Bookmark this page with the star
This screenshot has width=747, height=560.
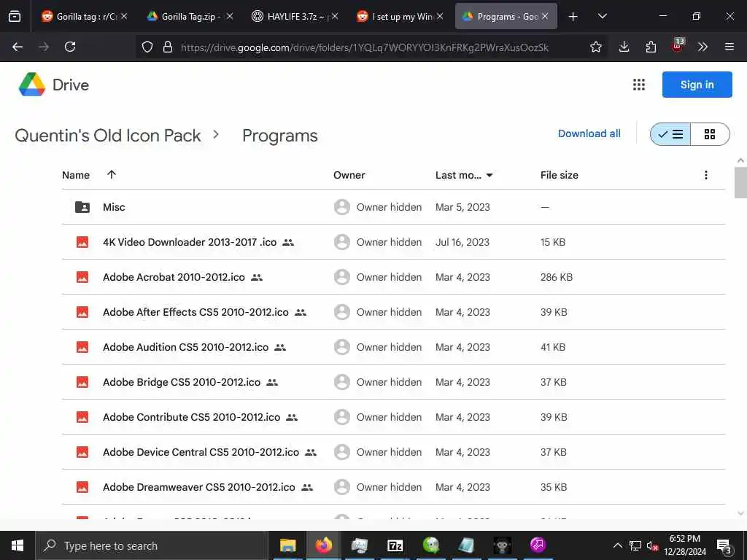click(595, 47)
